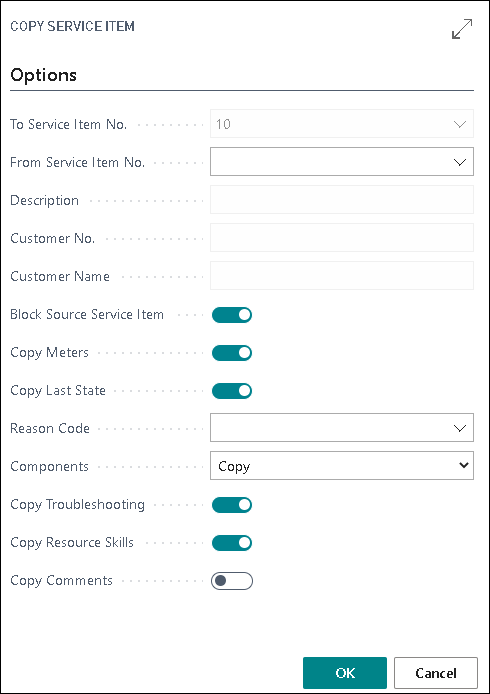Enable the Copy Comments toggle

(x=232, y=581)
